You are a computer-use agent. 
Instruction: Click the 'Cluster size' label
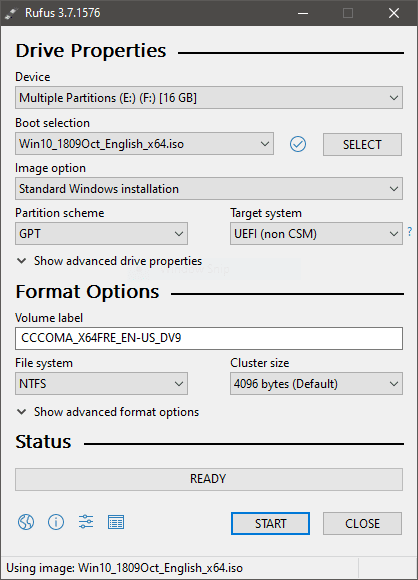pos(260,363)
